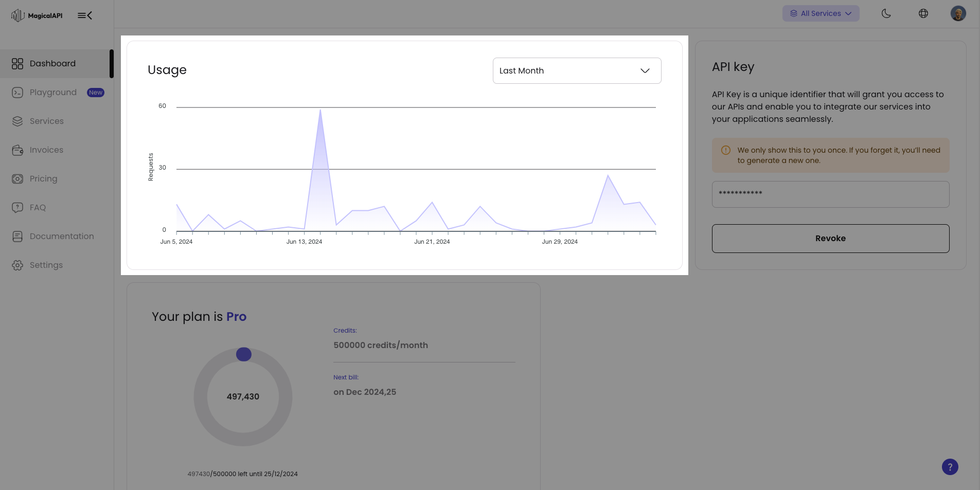The height and width of the screenshot is (490, 980).
Task: Go to Dashboard in the sidebar
Action: click(57, 64)
